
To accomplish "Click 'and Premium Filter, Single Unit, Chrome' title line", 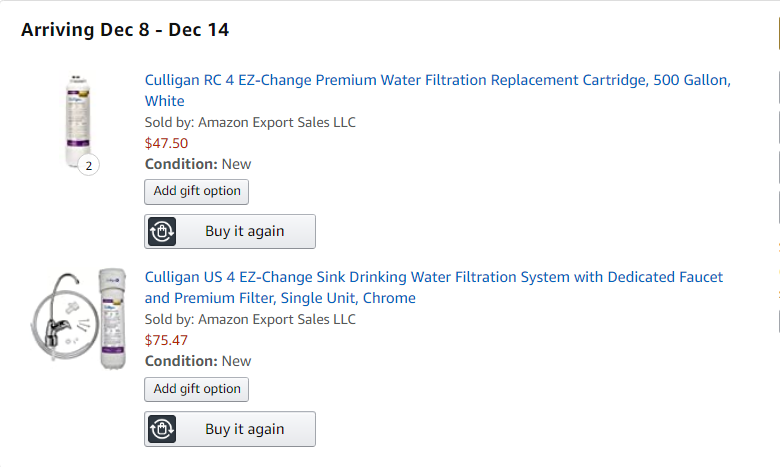I will [x=280, y=298].
